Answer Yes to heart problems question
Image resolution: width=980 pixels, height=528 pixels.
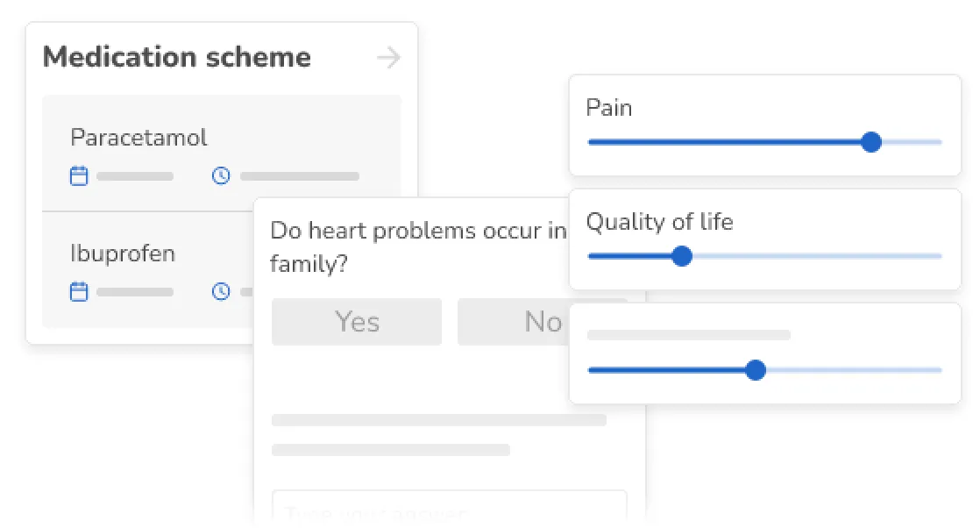[357, 322]
